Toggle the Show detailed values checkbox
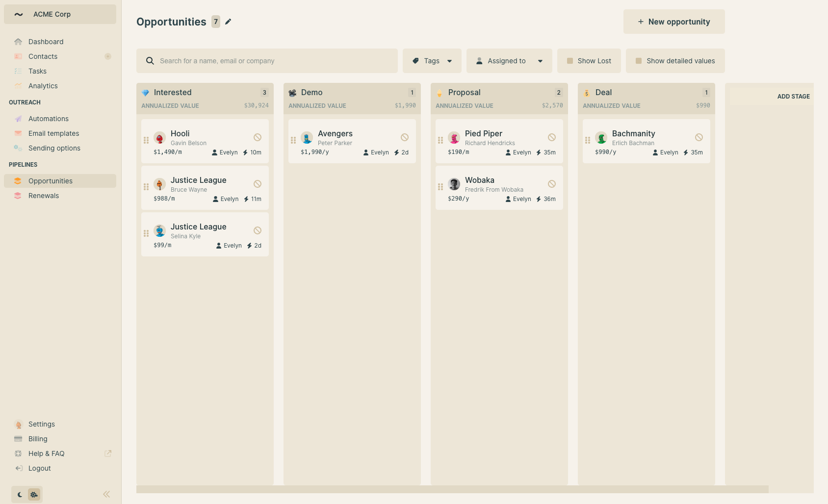The width and height of the screenshot is (828, 504). [639, 61]
